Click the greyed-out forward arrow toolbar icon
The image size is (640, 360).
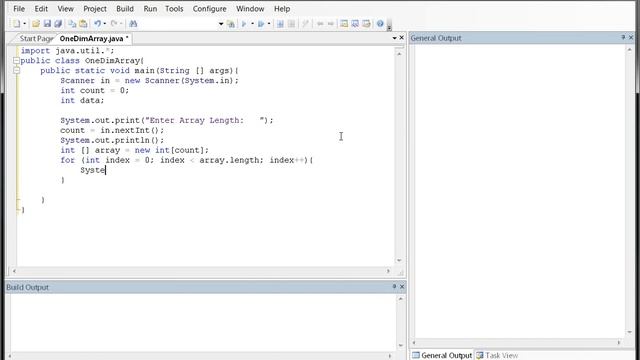coord(331,24)
